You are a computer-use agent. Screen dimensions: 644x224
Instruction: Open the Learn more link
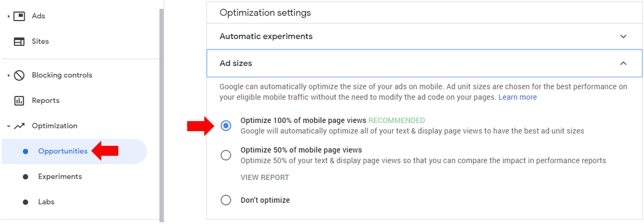pos(517,98)
